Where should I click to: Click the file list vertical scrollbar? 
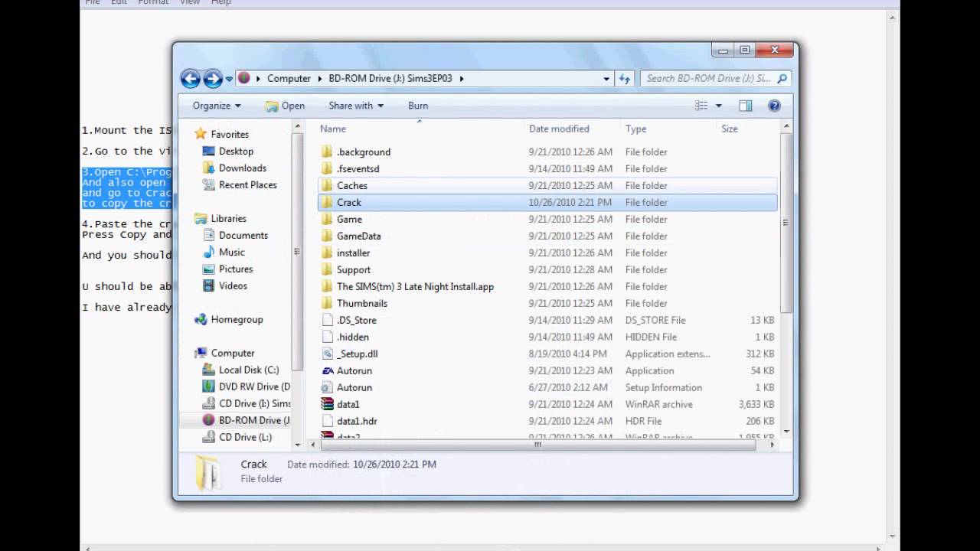click(x=786, y=223)
